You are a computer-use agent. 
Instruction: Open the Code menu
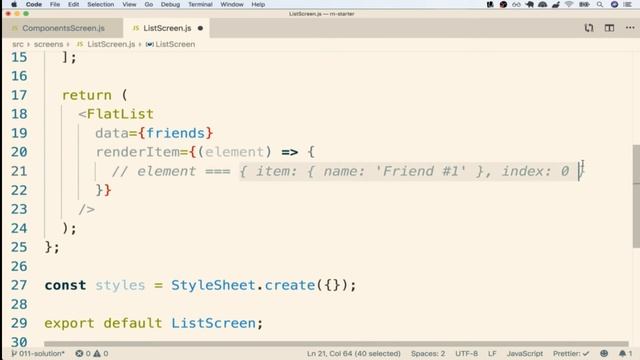click(34, 4)
